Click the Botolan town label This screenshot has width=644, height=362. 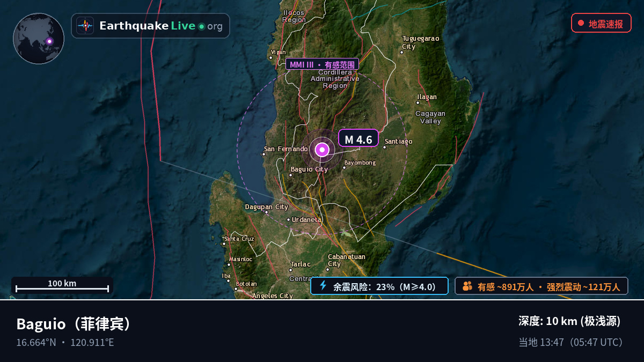click(247, 284)
